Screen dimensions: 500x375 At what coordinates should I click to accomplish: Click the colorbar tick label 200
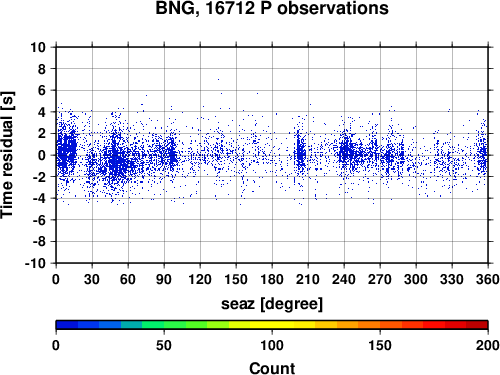[488, 345]
